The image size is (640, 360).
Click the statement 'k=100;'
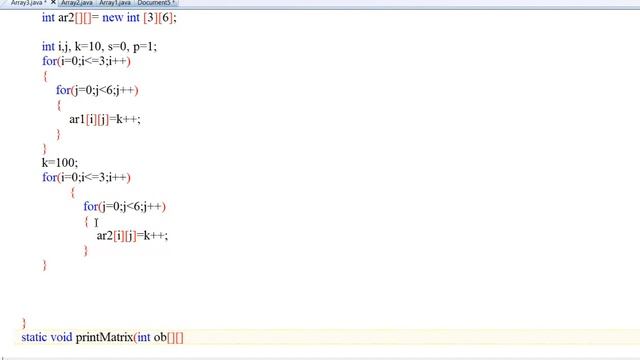coord(60,163)
